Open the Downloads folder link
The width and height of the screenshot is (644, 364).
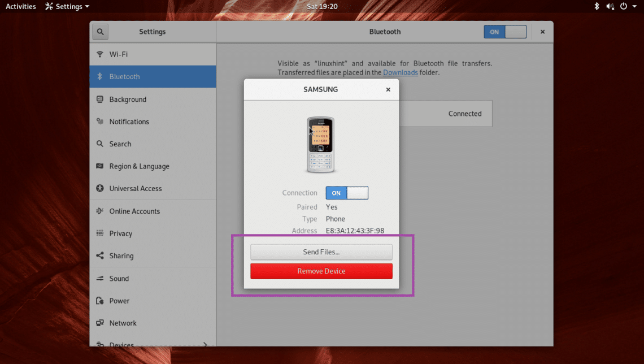tap(401, 72)
